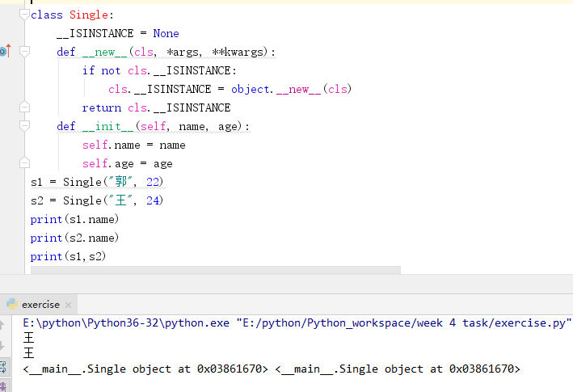Select the exercise run tab
The width and height of the screenshot is (573, 392).
point(38,305)
